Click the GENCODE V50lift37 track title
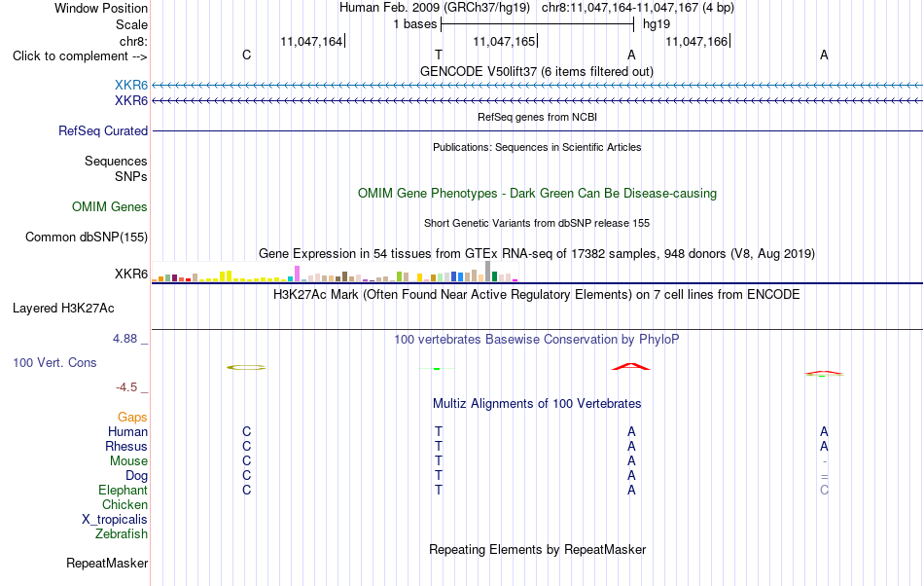Viewport: 924px width, 586px height. coord(536,71)
